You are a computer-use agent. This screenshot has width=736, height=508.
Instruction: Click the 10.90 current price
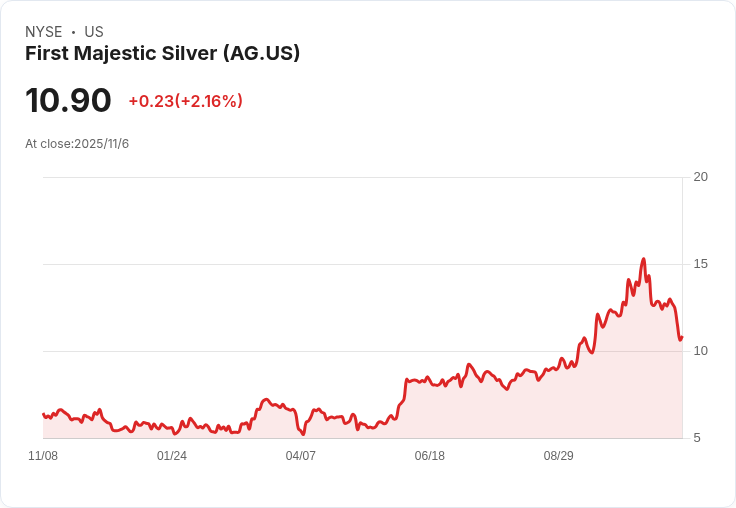68,100
